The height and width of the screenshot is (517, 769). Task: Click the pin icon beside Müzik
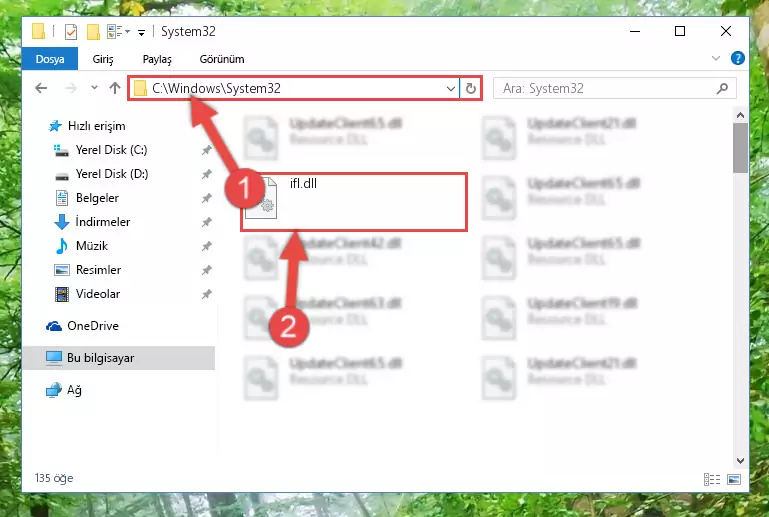tap(206, 246)
